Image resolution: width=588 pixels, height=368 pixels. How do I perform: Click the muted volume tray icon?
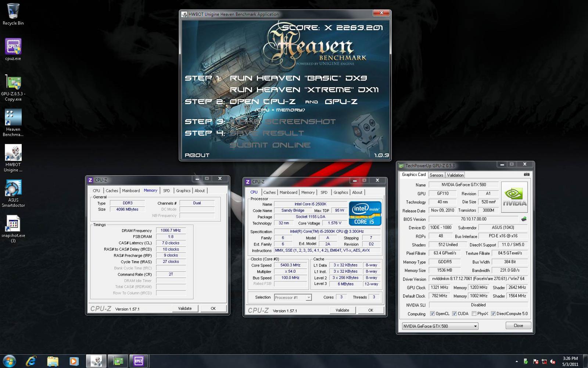click(552, 362)
